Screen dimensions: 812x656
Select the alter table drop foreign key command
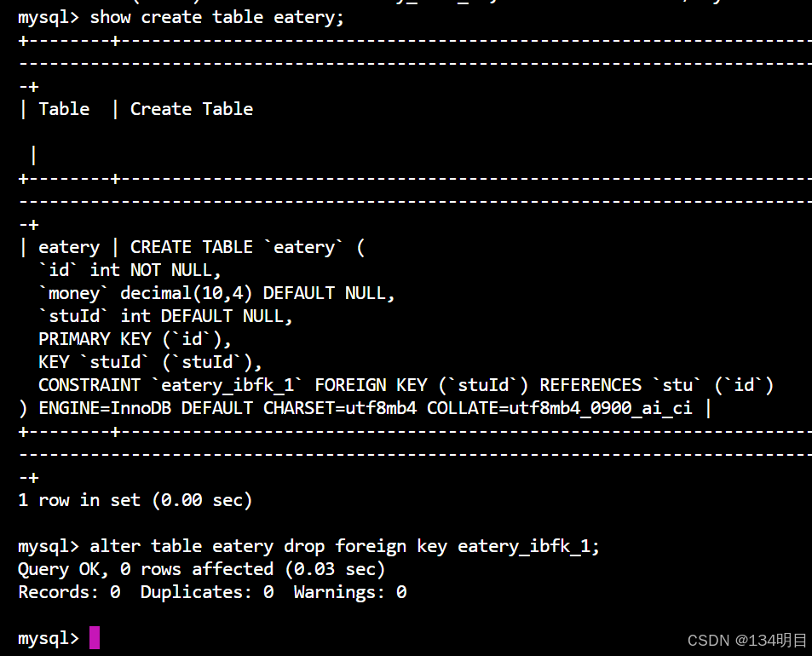coord(341,546)
